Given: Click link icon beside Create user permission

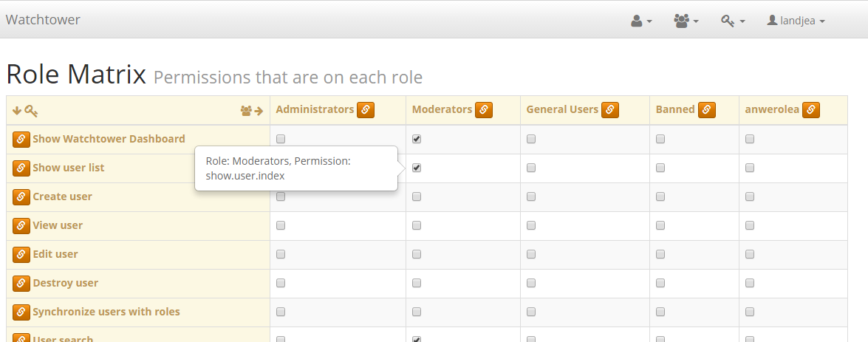Looking at the screenshot, I should point(21,196).
